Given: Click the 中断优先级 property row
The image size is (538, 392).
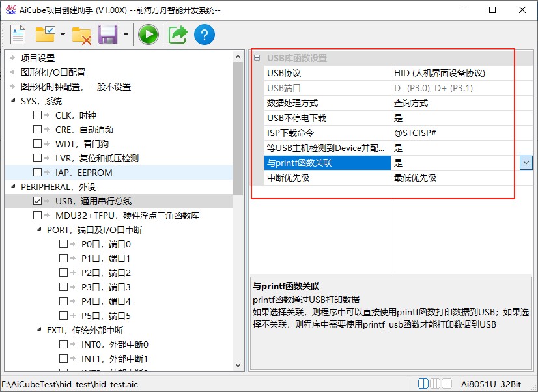Looking at the screenshot, I should [x=326, y=178].
